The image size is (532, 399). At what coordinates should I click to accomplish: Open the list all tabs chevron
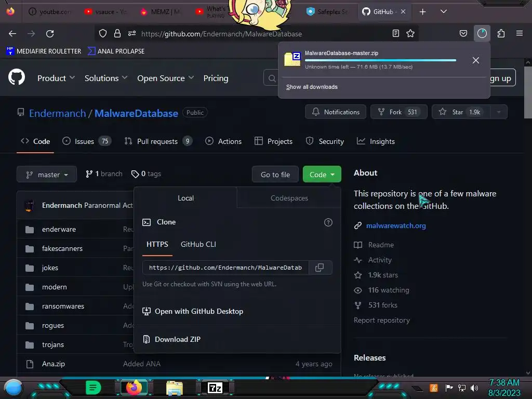point(444,11)
